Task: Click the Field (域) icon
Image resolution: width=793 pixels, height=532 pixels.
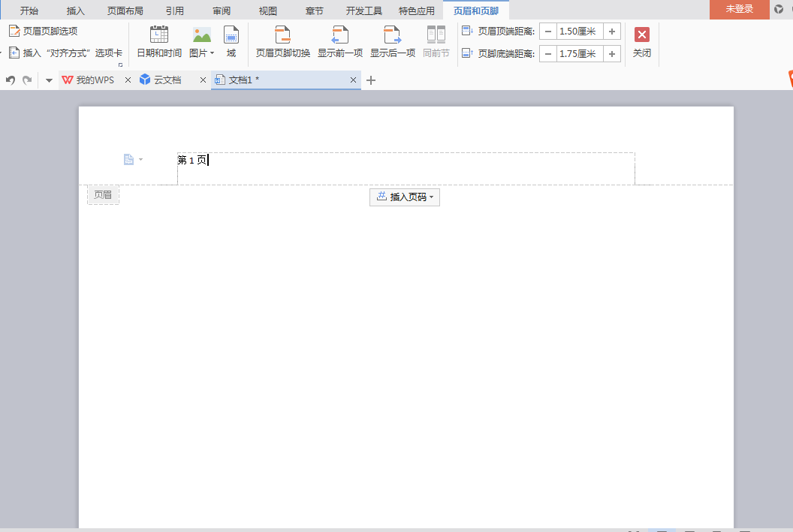Action: point(231,42)
